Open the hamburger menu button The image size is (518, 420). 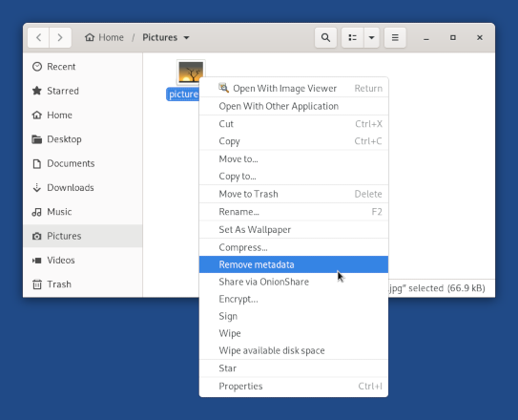pyautogui.click(x=395, y=37)
